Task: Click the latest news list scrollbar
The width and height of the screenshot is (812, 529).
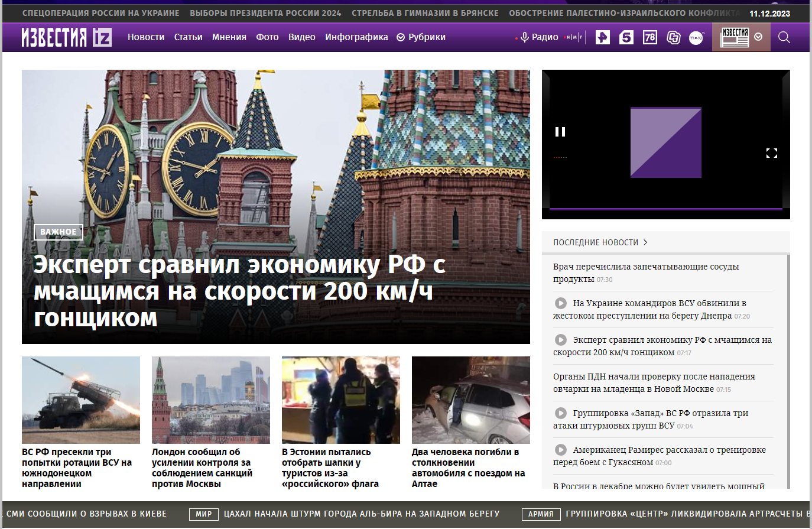Action: tap(789, 371)
